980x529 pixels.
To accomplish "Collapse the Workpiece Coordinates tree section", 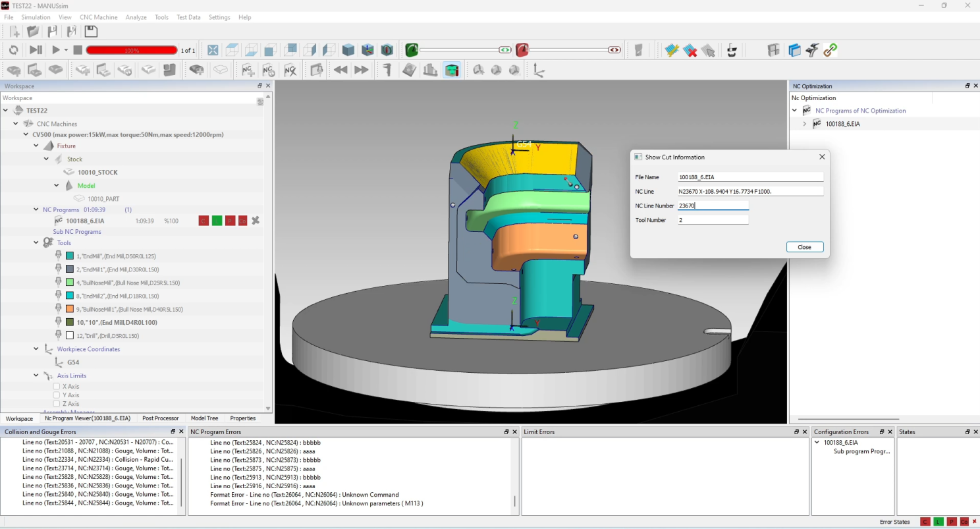I will coord(36,349).
